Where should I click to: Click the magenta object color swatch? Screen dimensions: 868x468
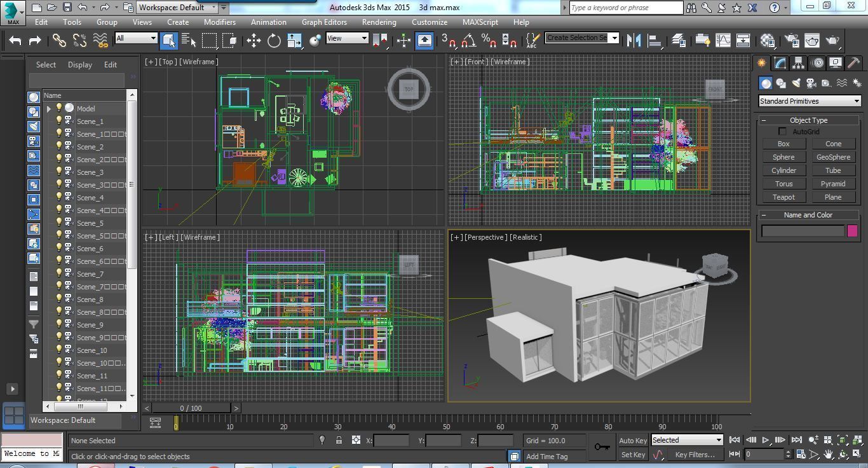(x=852, y=231)
